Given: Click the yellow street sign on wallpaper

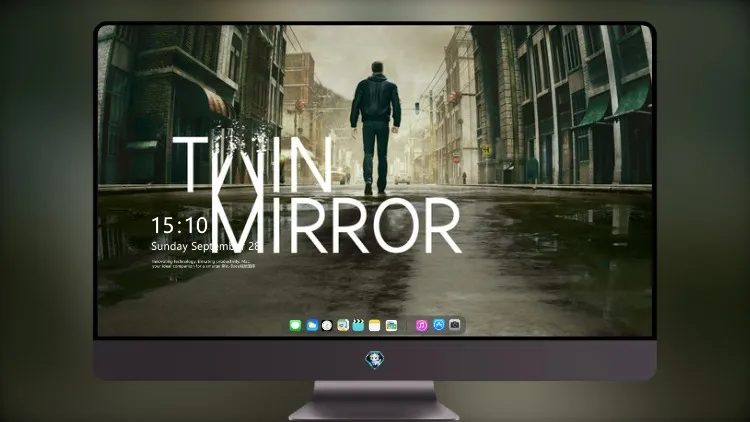Looking at the screenshot, I should pos(487,150).
